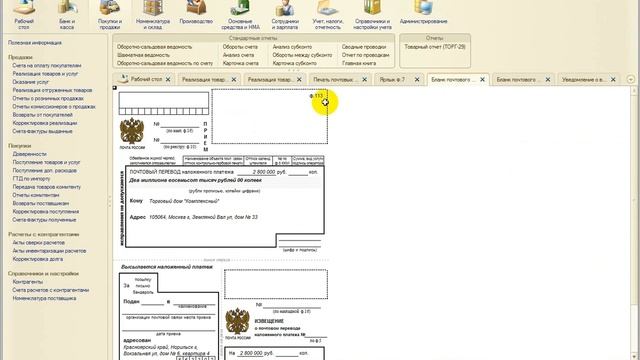Open Шахматная ведомость report
Screen dimensions: 640x360
click(143, 55)
